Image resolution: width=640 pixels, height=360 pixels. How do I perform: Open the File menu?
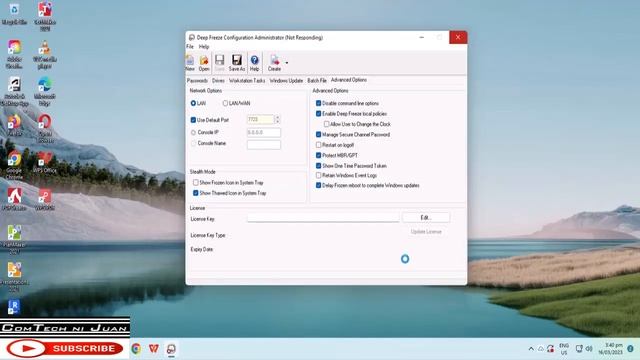click(190, 47)
